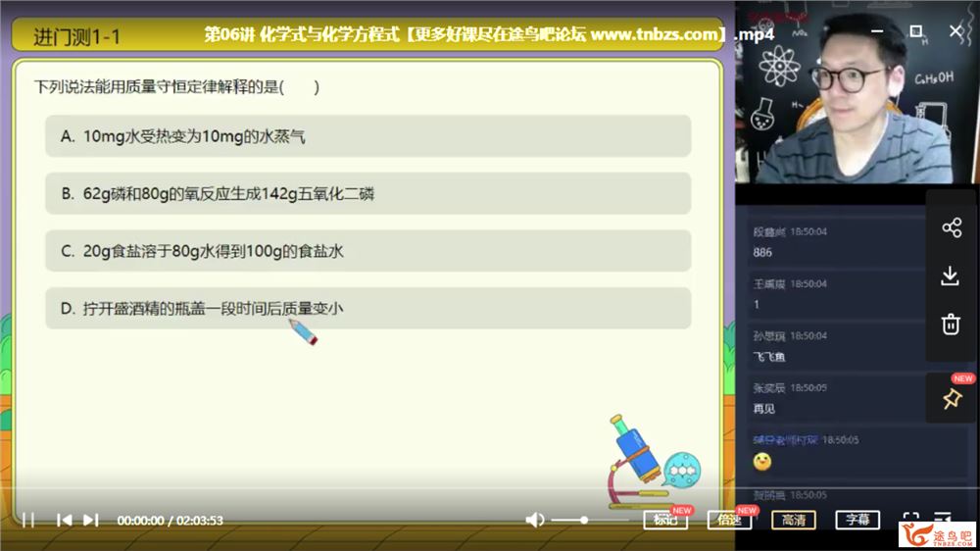Select answer A 10mg水受热变为水蒸气
This screenshot has height=551, width=980.
click(368, 135)
